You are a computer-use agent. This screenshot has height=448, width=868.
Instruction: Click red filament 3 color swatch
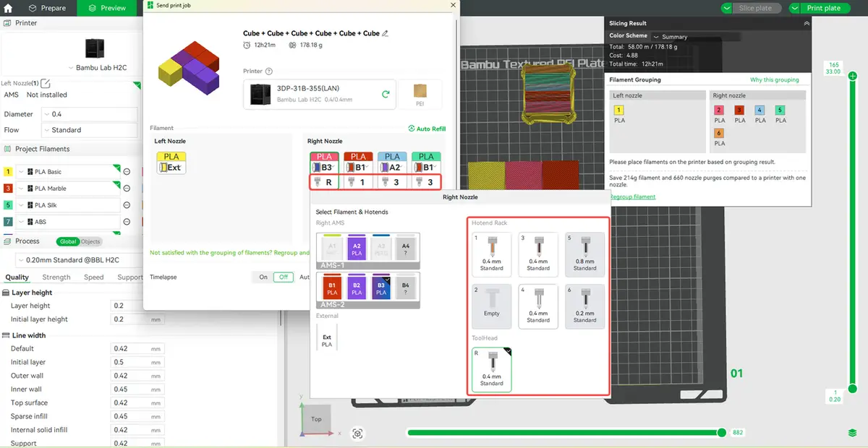8,189
